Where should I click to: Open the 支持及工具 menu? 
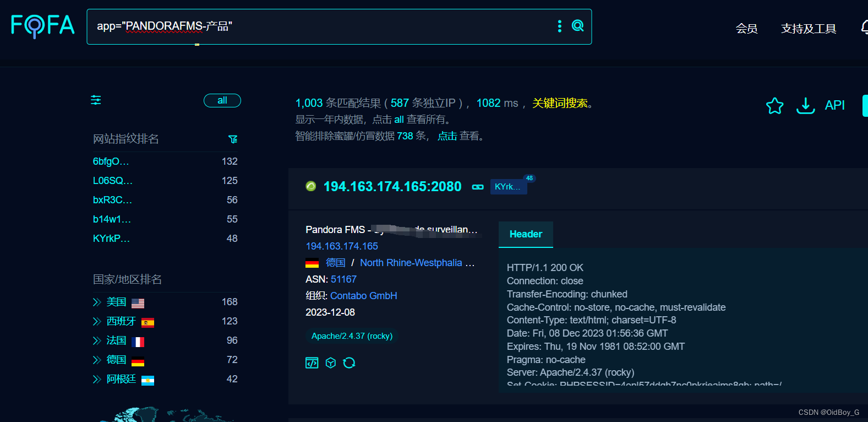tap(809, 29)
